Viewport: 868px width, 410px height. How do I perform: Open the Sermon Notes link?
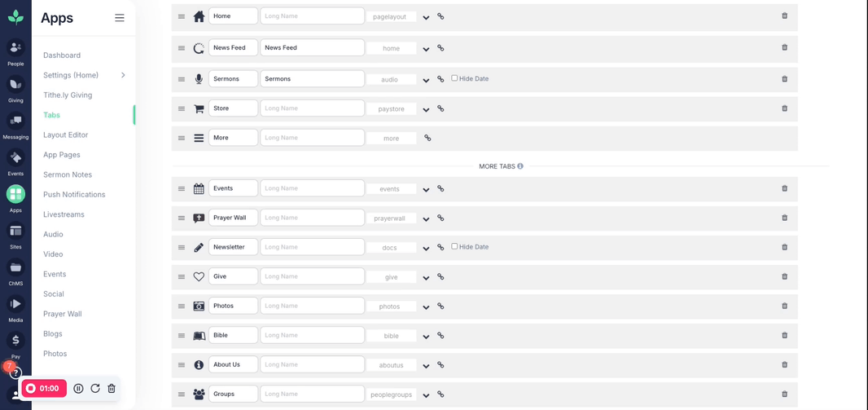pos(68,175)
